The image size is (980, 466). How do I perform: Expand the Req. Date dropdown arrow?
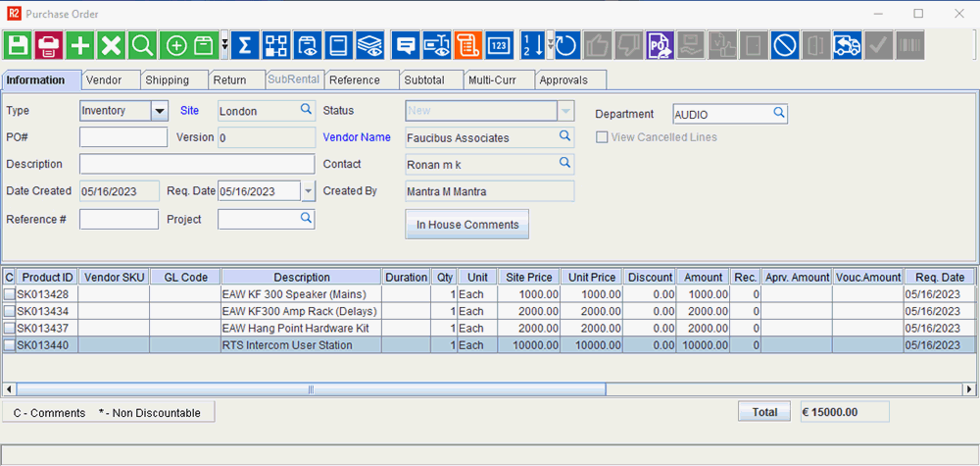point(309,191)
